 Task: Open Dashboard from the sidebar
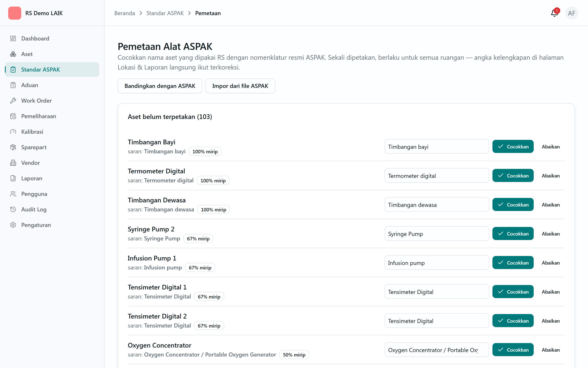52,38
